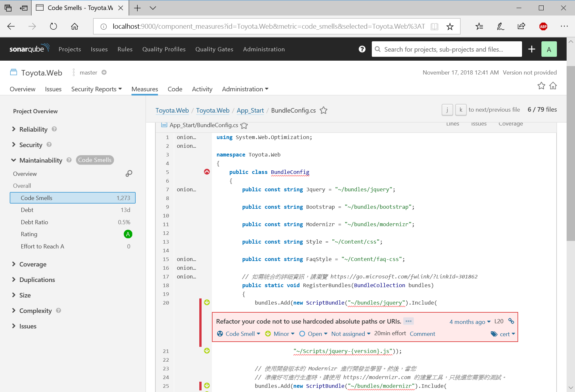
Task: Go to Rules in top navigation
Action: tap(125, 49)
